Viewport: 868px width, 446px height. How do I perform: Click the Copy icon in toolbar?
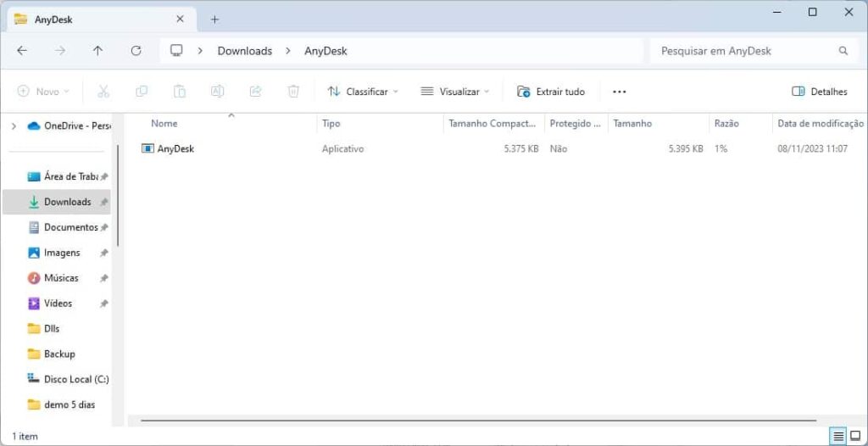tap(142, 92)
